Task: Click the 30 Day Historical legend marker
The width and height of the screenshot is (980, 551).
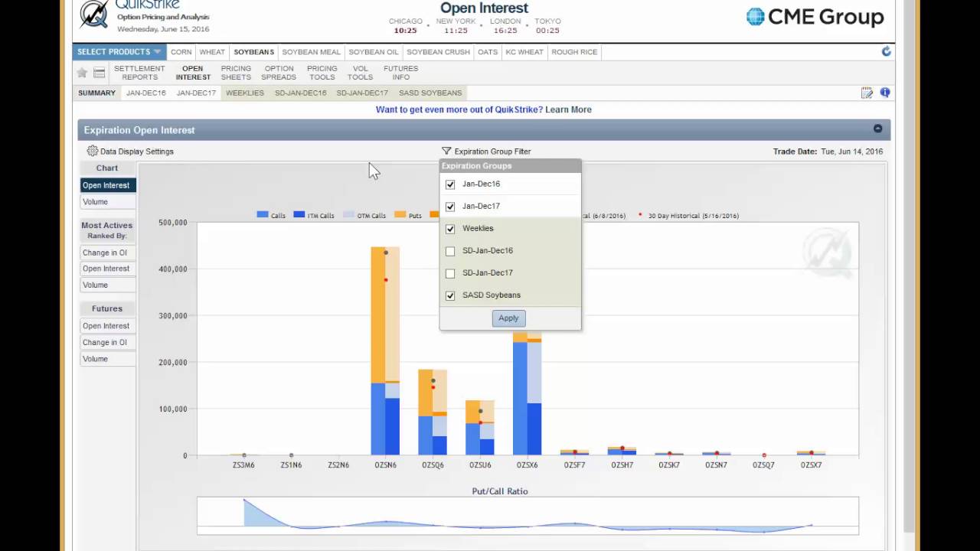Action: [640, 215]
